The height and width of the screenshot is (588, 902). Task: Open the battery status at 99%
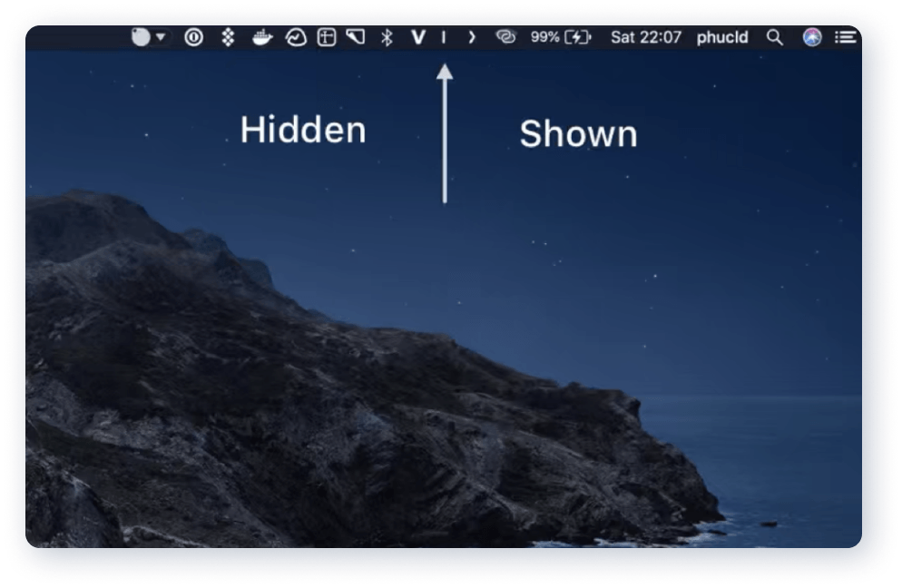(561, 37)
